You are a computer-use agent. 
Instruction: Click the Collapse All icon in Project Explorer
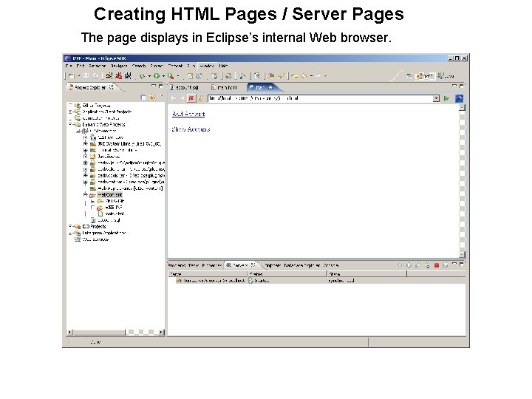click(x=143, y=98)
